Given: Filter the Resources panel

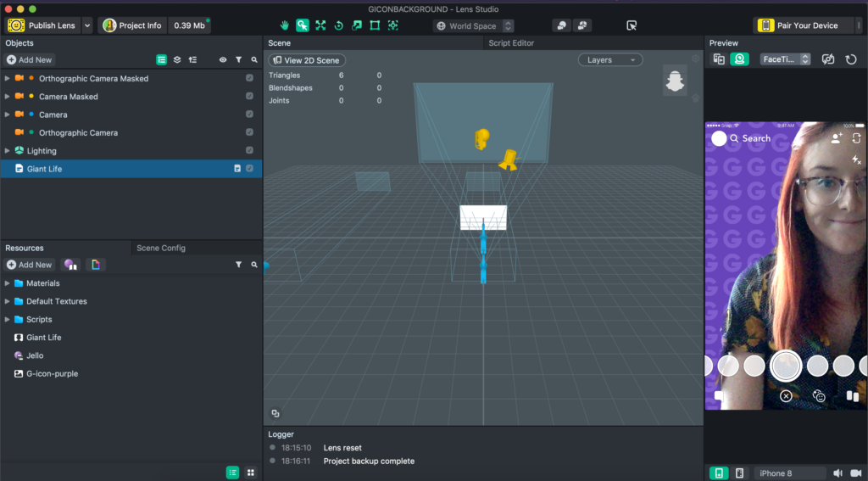Looking at the screenshot, I should (x=238, y=265).
